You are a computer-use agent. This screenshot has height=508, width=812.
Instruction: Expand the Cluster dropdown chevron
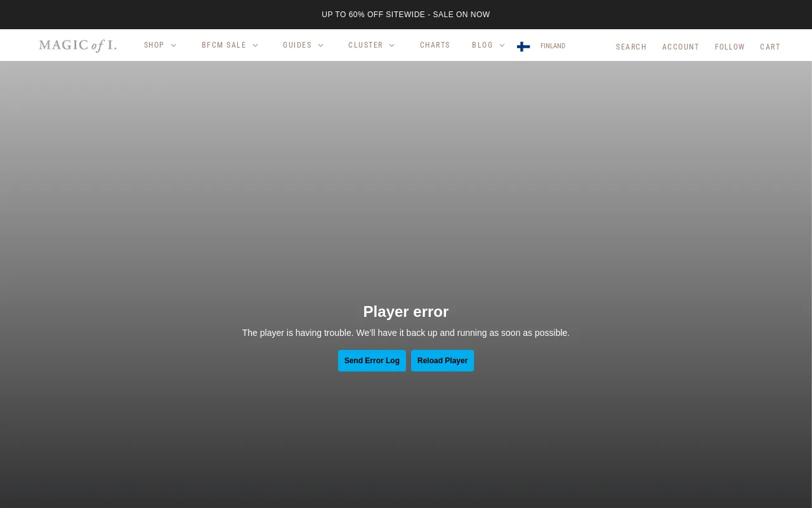[392, 46]
